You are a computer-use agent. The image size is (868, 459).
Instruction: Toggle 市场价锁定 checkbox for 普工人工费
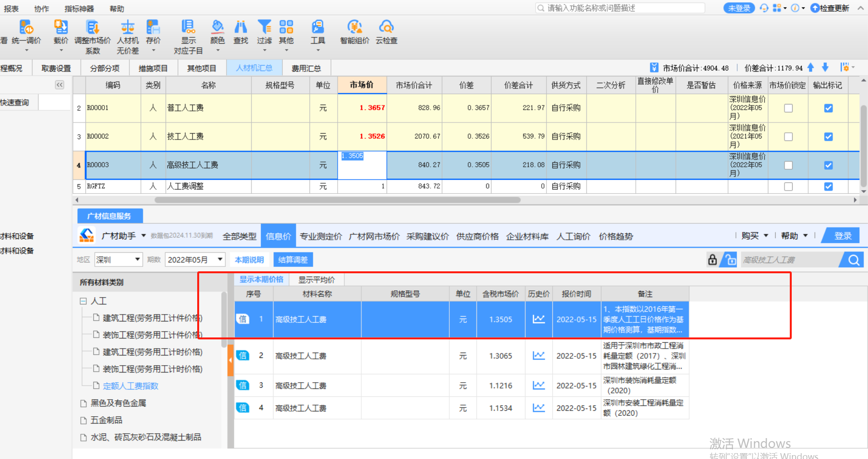(x=788, y=108)
